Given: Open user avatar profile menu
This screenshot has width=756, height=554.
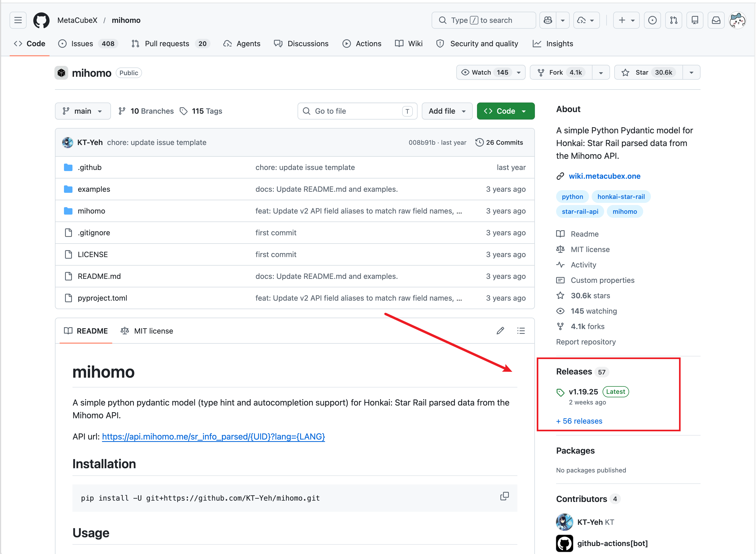Looking at the screenshot, I should tap(738, 20).
